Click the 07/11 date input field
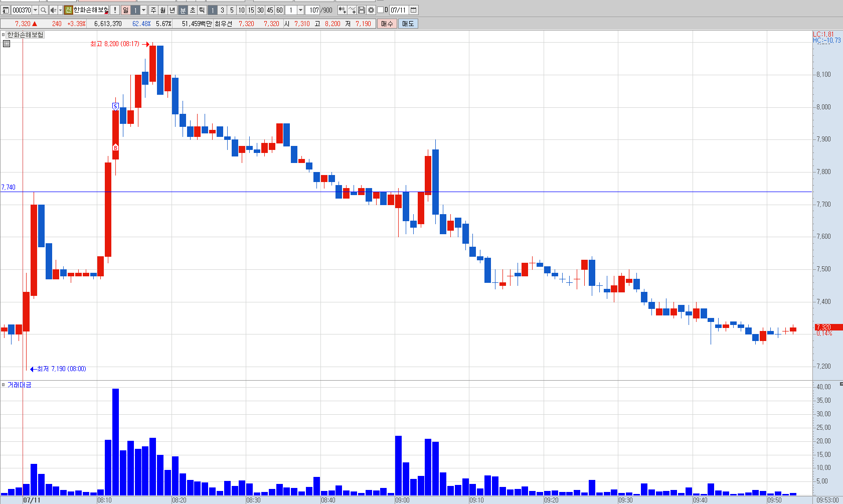Image resolution: width=843 pixels, height=504 pixels. coord(399,10)
